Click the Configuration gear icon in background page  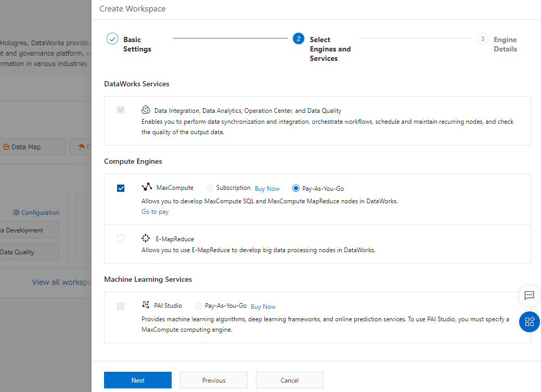click(16, 212)
